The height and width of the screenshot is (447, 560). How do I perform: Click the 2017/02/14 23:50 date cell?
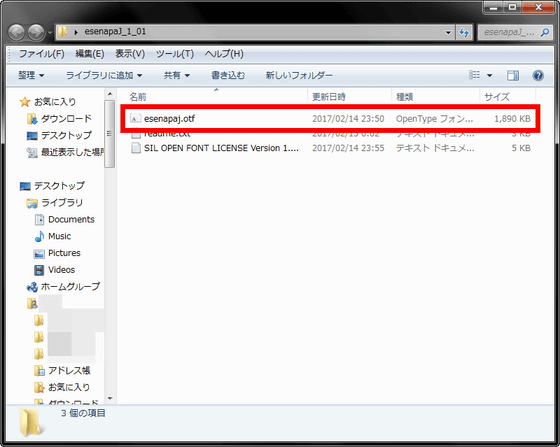tap(348, 119)
